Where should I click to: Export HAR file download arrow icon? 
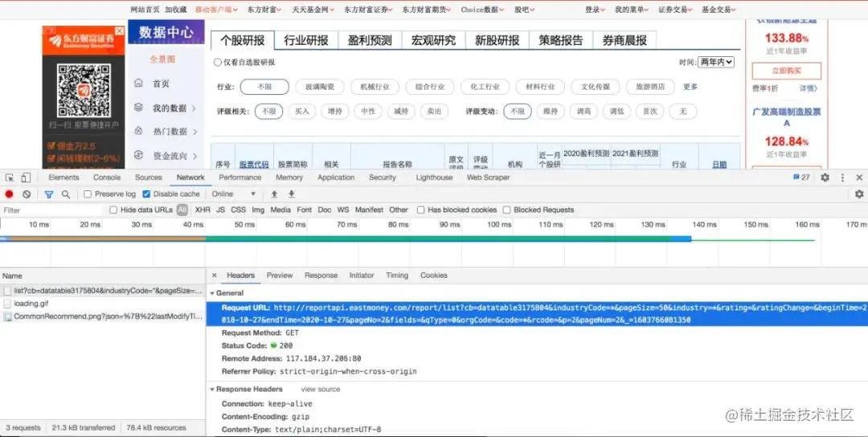click(291, 194)
